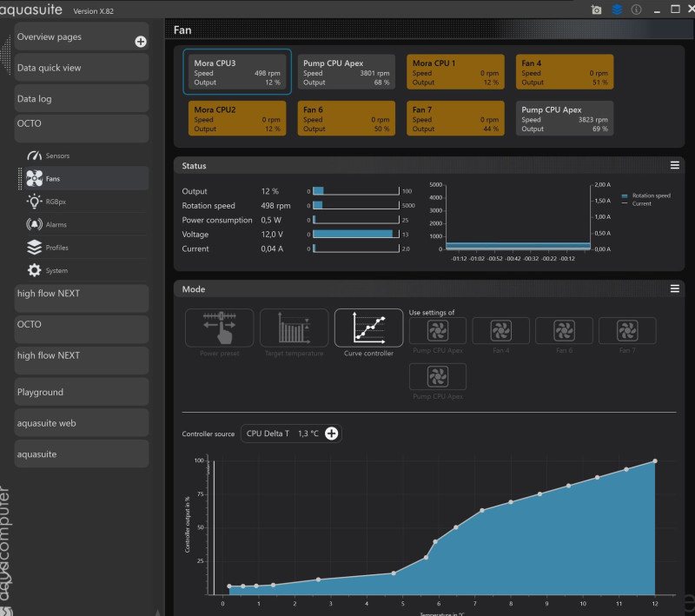Add a new overview page with plus icon
Viewport: 695px width, 616px height.
click(141, 42)
